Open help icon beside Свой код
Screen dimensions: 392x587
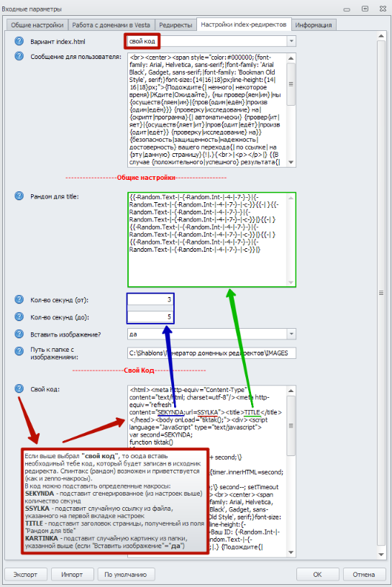tap(19, 388)
